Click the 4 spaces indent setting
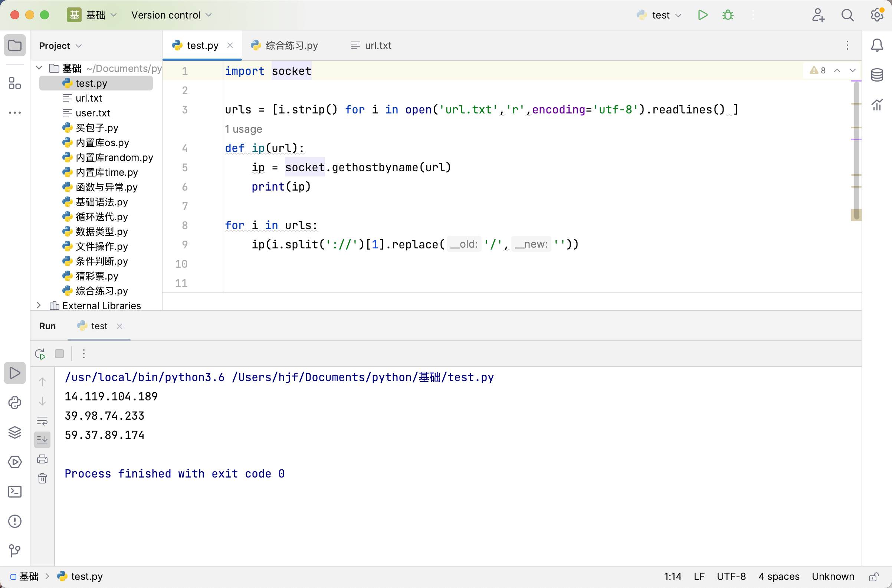The width and height of the screenshot is (892, 588). [x=779, y=577]
